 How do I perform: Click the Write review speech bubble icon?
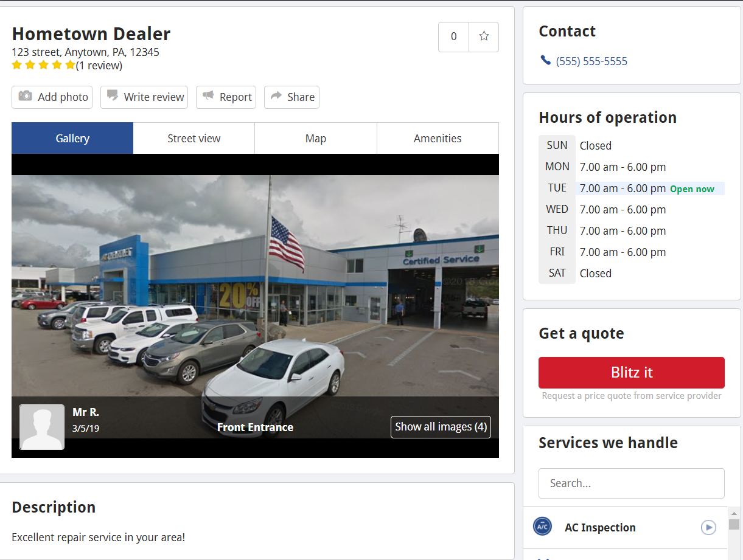[113, 95]
